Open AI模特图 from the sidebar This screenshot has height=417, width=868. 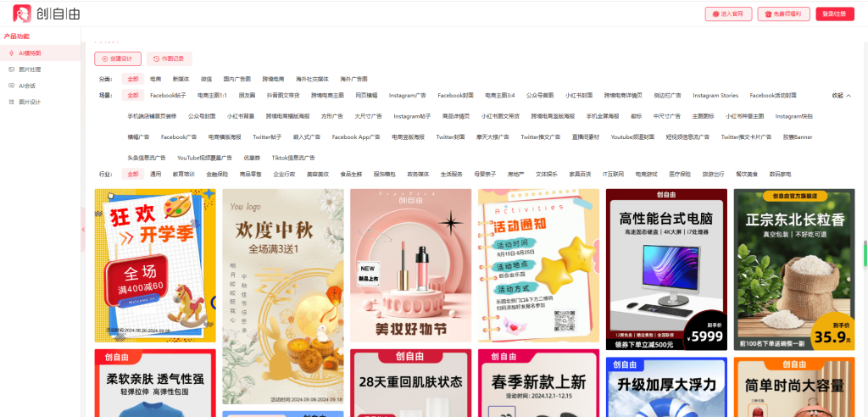click(x=31, y=53)
